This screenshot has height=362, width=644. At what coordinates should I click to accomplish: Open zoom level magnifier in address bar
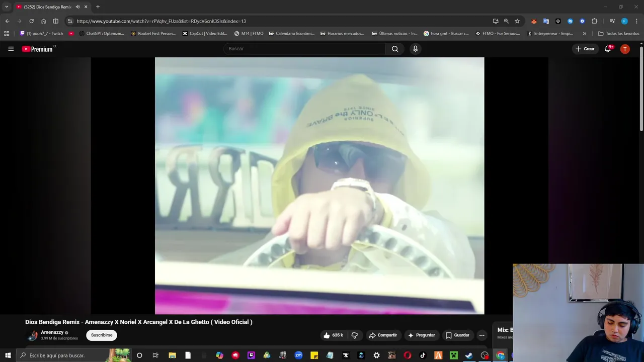click(506, 21)
